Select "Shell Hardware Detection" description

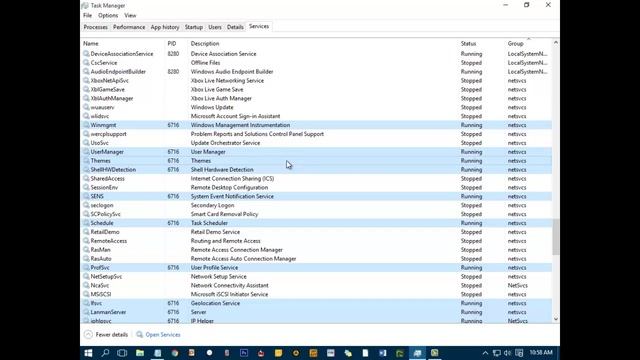(x=222, y=170)
